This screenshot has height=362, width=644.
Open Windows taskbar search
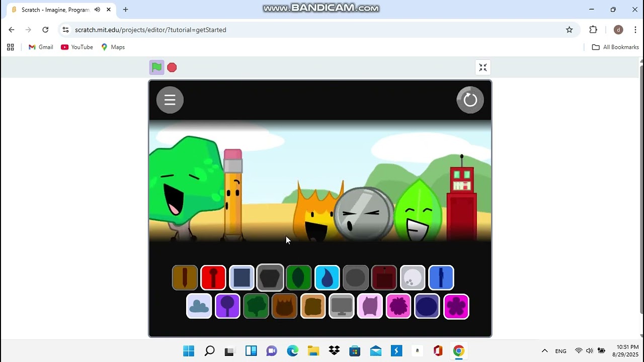click(x=210, y=351)
